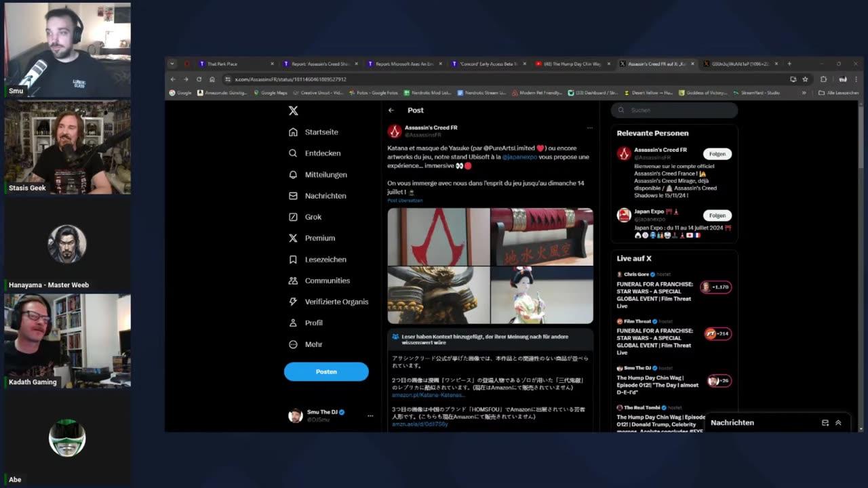Open Startseite home page
The width and height of the screenshot is (868, 488).
tap(313, 132)
